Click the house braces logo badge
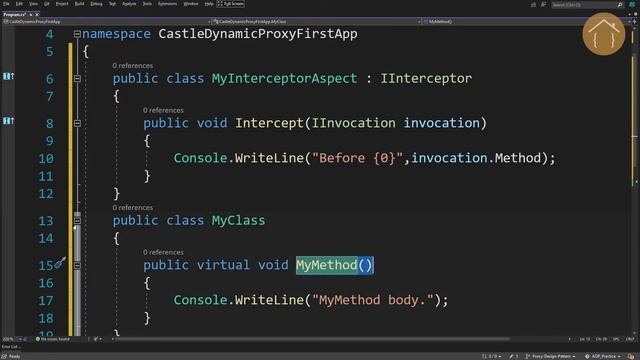Image resolution: width=640 pixels, height=360 pixels. coord(604,34)
